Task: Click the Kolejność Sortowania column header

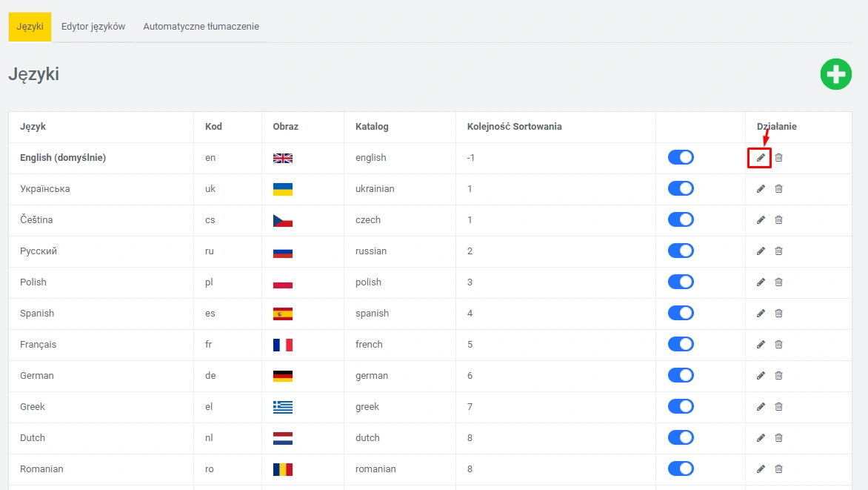Action: coord(514,127)
